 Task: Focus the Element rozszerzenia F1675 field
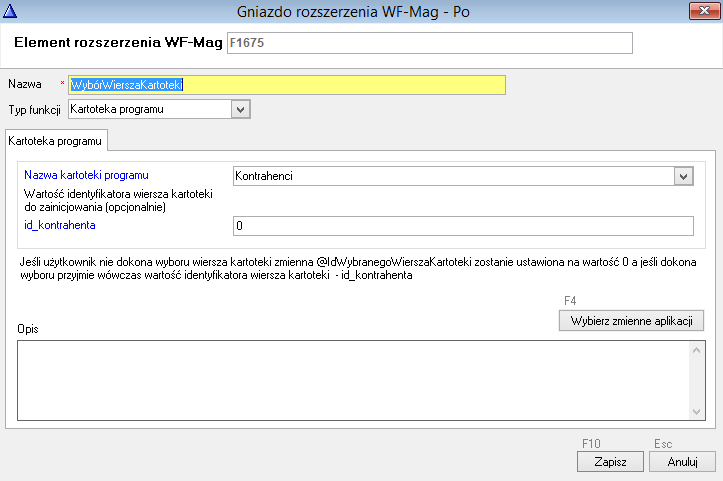430,43
